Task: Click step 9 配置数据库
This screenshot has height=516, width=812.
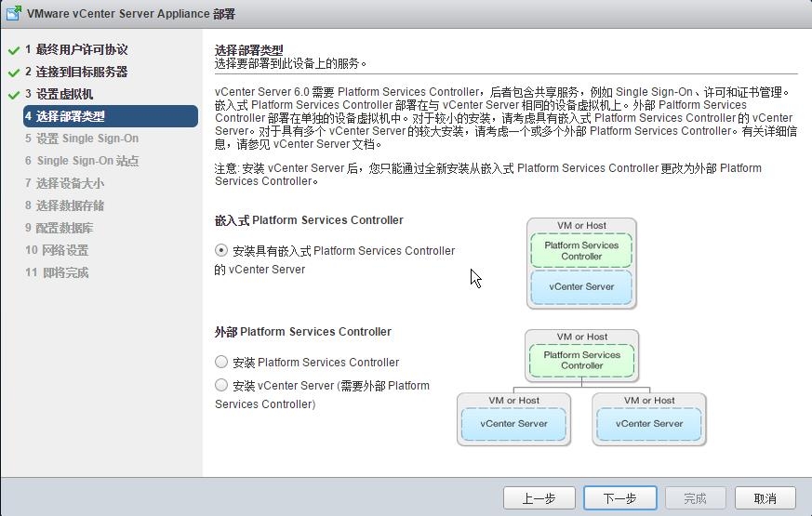Action: click(x=59, y=228)
